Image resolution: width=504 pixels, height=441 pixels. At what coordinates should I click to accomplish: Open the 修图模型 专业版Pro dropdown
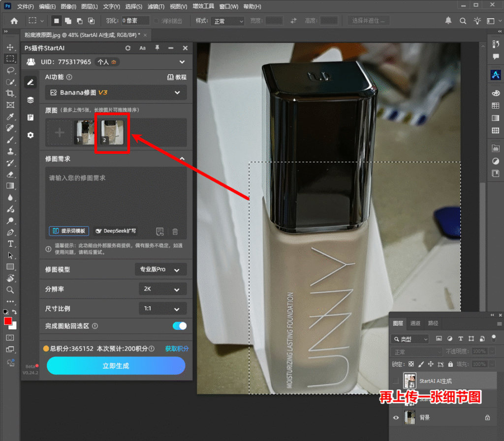click(x=160, y=269)
